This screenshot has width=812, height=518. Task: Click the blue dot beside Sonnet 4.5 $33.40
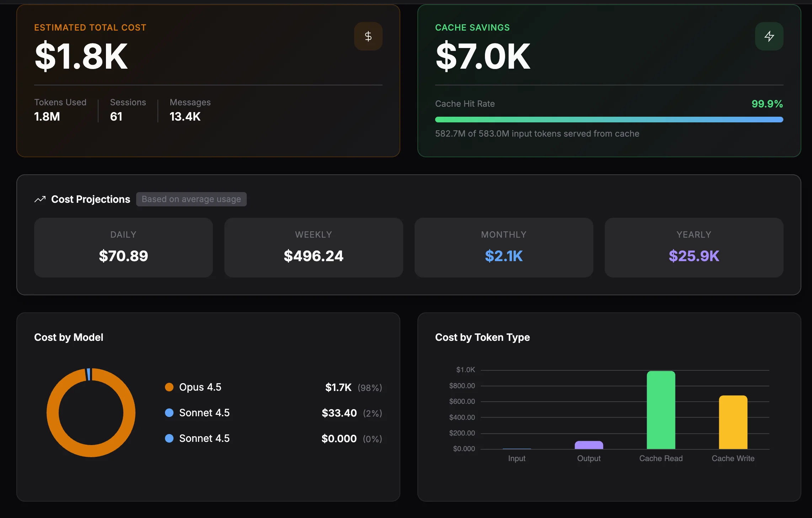click(x=169, y=413)
